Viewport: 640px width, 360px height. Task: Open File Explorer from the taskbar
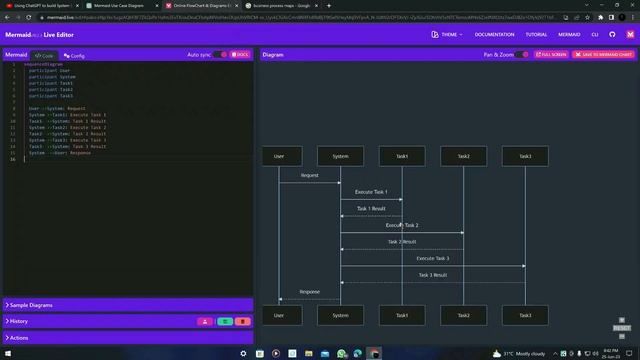pos(309,353)
